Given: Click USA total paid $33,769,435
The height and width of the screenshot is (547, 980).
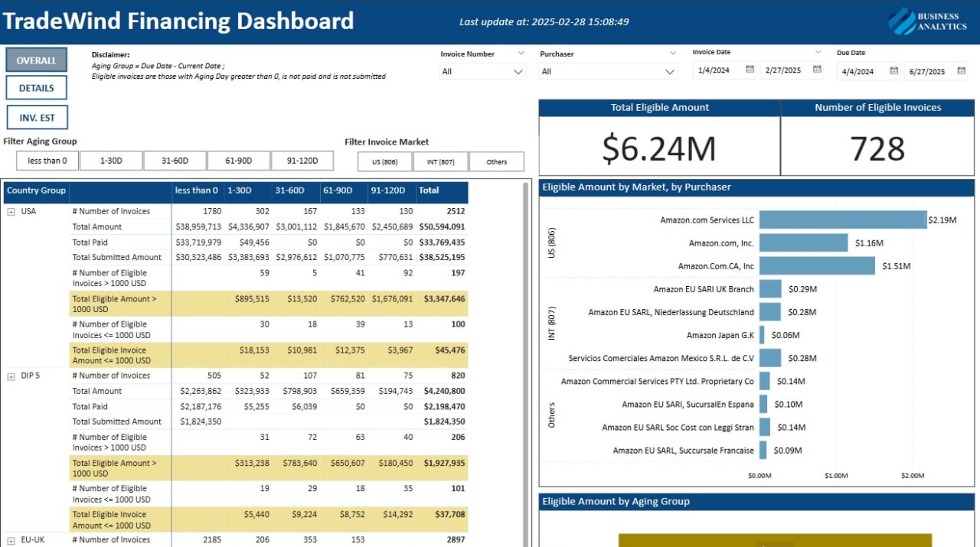Looking at the screenshot, I should coord(443,243).
